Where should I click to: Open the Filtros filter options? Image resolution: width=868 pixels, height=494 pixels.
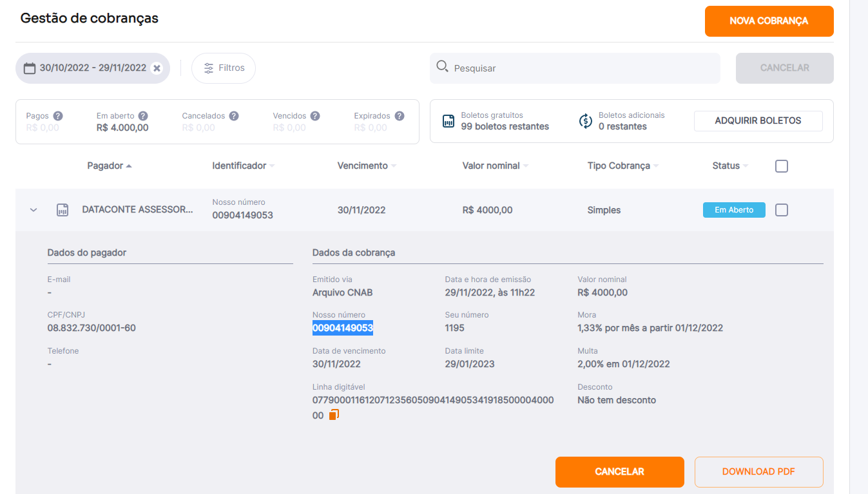(224, 68)
